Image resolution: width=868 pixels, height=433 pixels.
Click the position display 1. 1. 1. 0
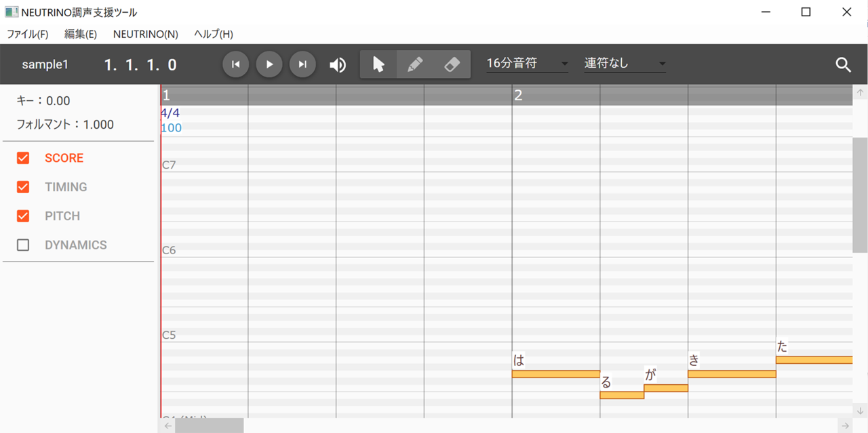tap(140, 64)
